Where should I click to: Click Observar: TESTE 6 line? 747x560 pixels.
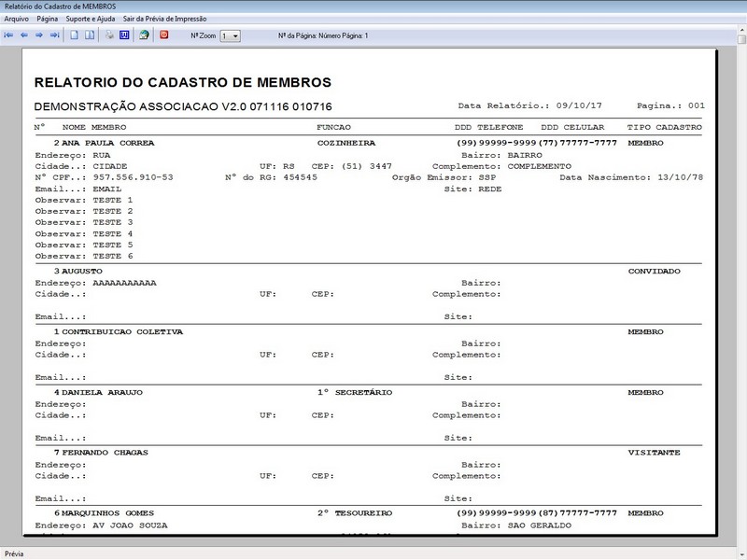(x=84, y=256)
